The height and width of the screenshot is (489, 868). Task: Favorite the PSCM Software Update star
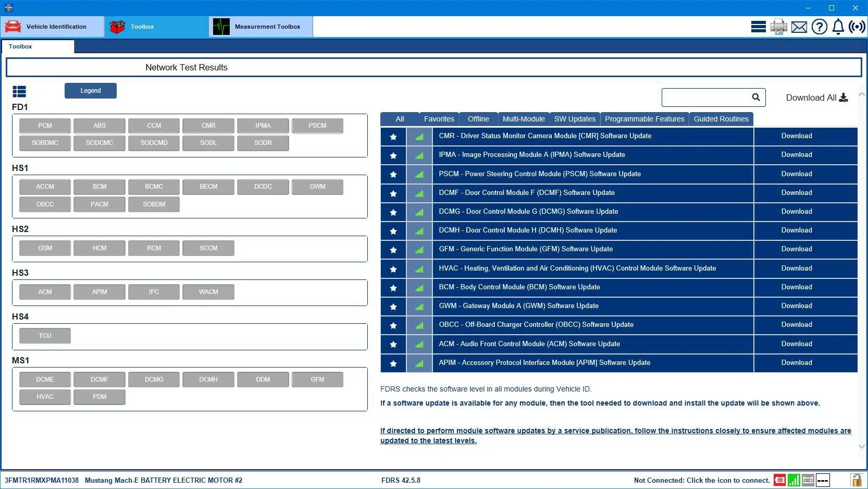pyautogui.click(x=393, y=174)
